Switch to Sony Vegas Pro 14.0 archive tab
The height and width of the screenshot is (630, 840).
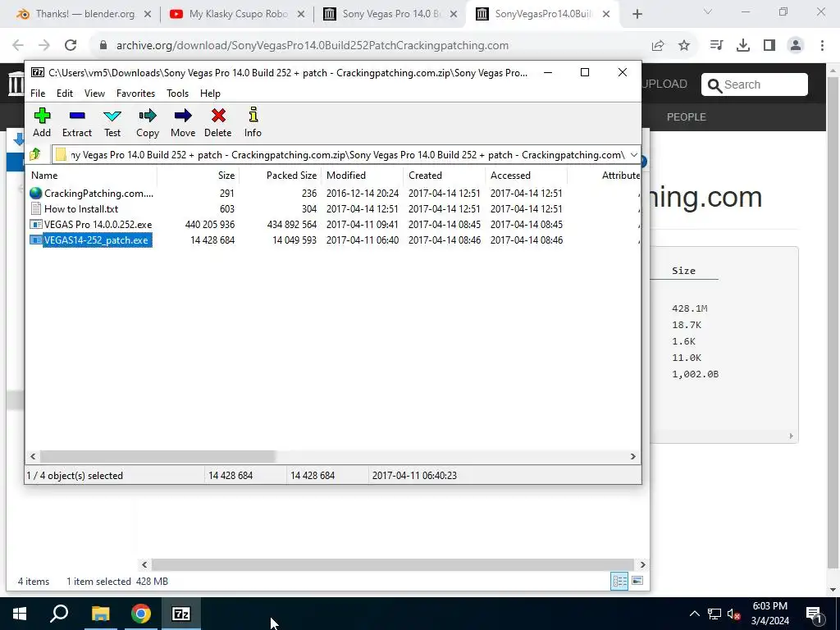tap(390, 14)
